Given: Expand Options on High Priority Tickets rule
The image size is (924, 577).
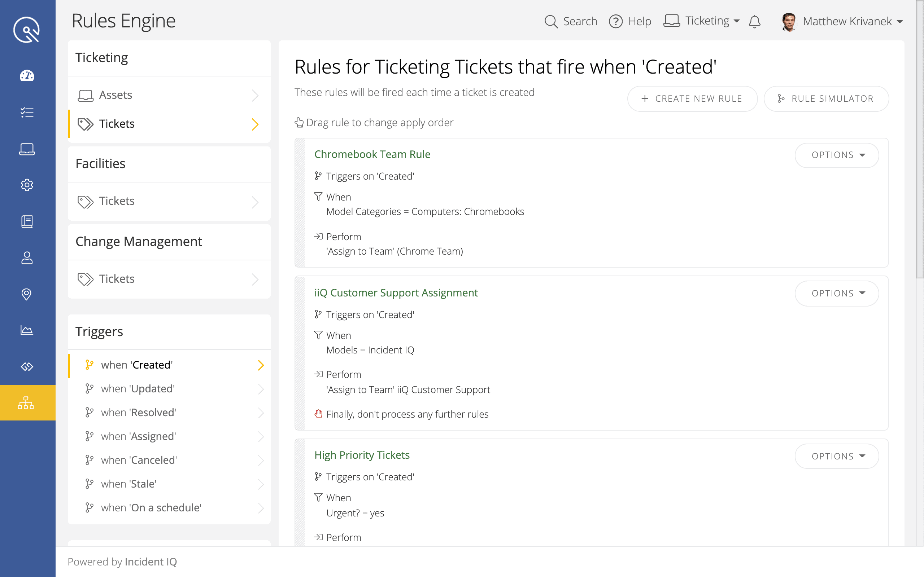Looking at the screenshot, I should [837, 456].
